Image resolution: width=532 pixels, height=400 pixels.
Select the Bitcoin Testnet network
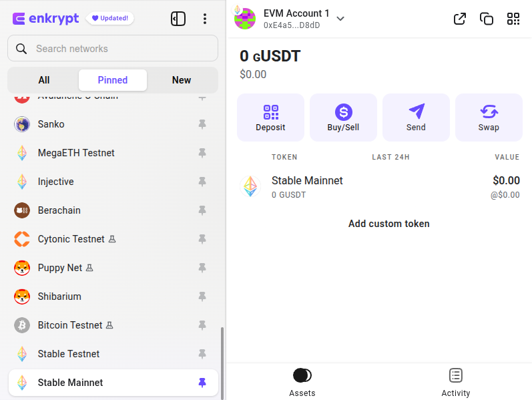tap(113, 325)
